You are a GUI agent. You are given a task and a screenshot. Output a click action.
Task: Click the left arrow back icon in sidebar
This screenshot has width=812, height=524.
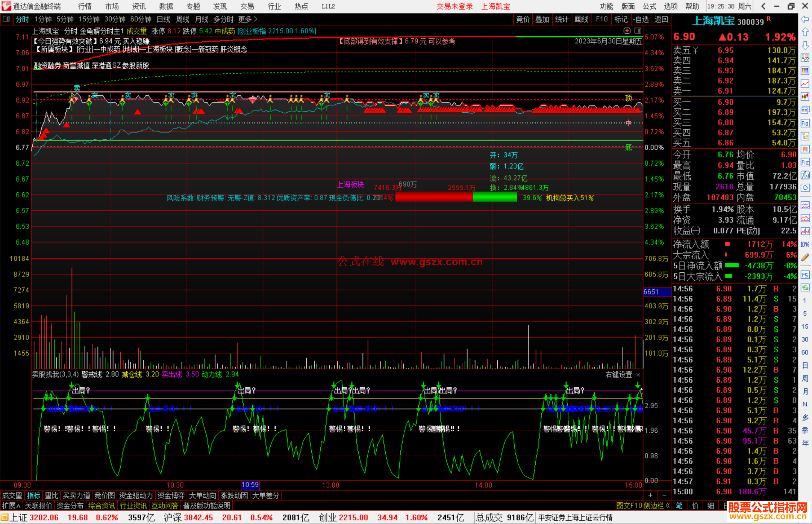[805, 19]
